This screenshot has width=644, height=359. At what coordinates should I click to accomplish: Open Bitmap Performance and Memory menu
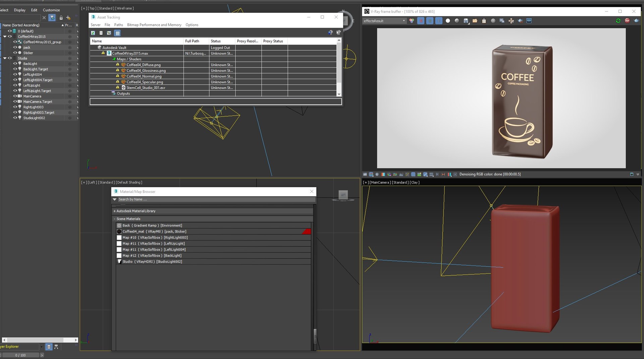coord(154,25)
